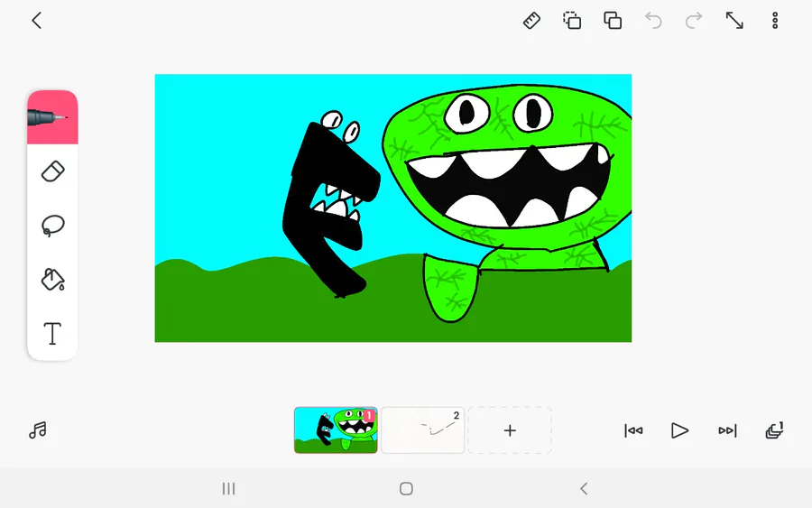Open the layers panel
The height and width of the screenshot is (508, 812).
(774, 430)
